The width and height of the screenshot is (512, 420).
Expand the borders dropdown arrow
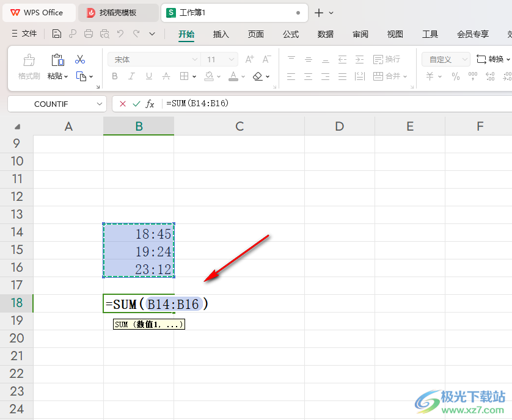click(194, 77)
